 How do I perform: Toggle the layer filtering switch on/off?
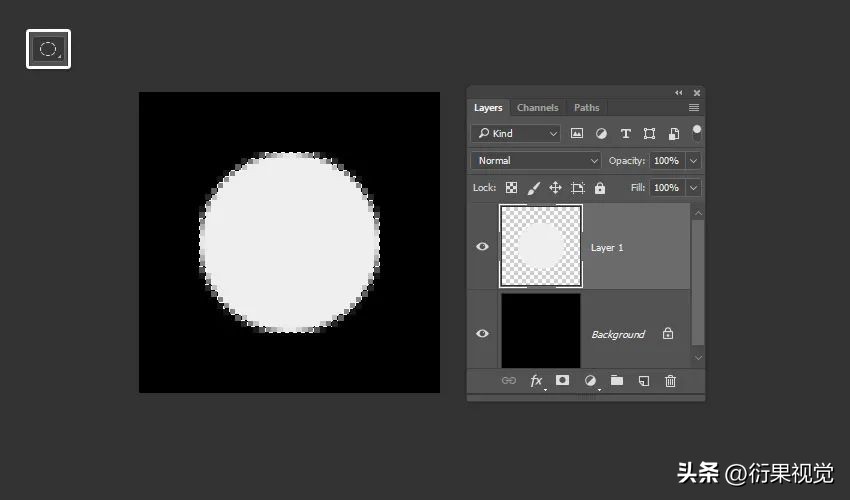click(x=697, y=132)
